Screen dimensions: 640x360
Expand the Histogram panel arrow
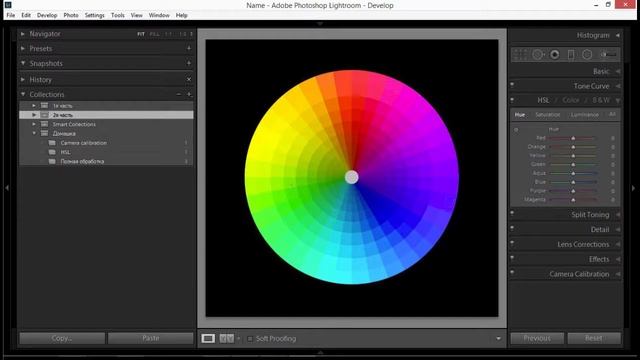[618, 36]
